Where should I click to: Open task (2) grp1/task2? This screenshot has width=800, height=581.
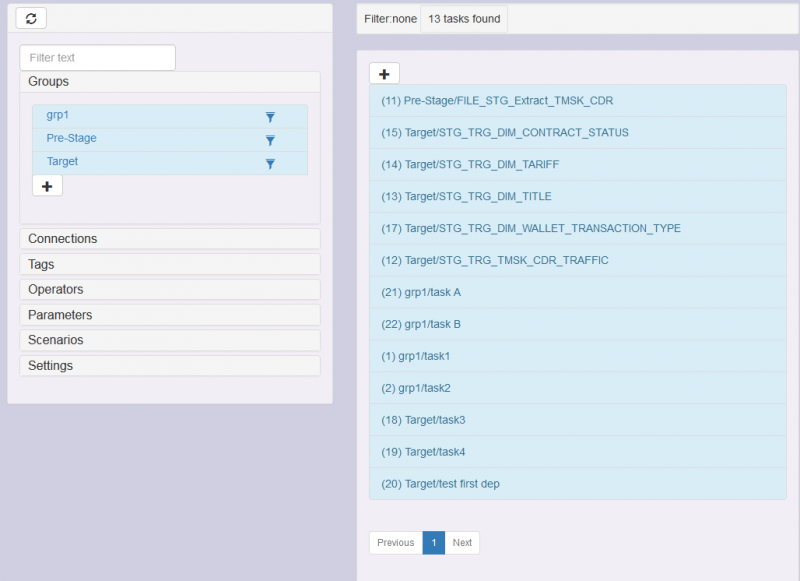(x=578, y=388)
